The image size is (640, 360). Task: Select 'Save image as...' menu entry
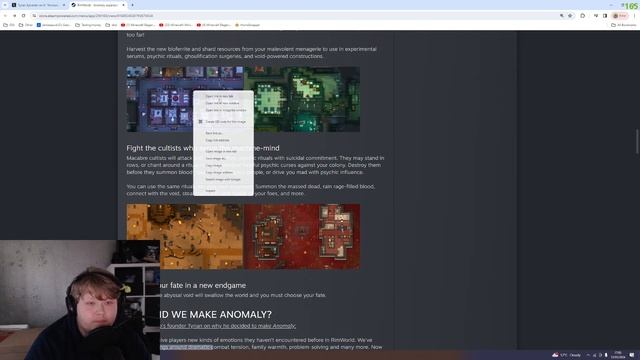click(x=223, y=158)
